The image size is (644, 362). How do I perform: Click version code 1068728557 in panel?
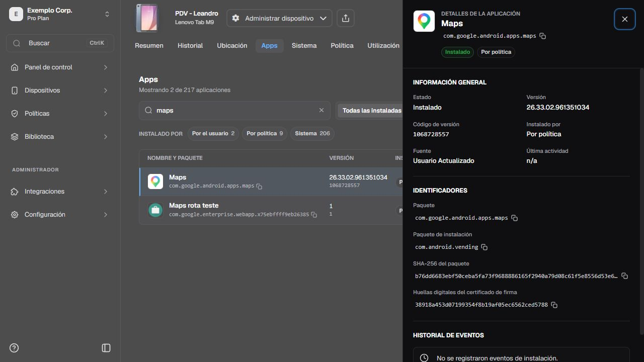[x=431, y=134]
